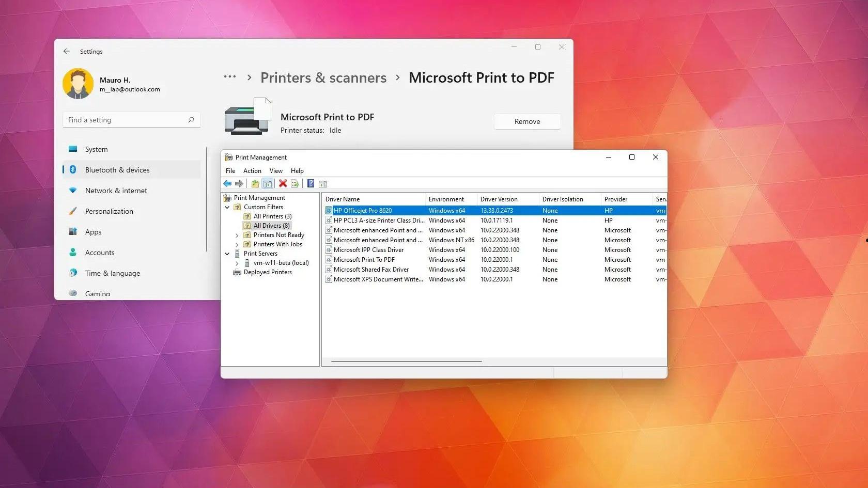Select Bluetooth & devices in Settings sidebar
The image size is (868, 488).
132,170
